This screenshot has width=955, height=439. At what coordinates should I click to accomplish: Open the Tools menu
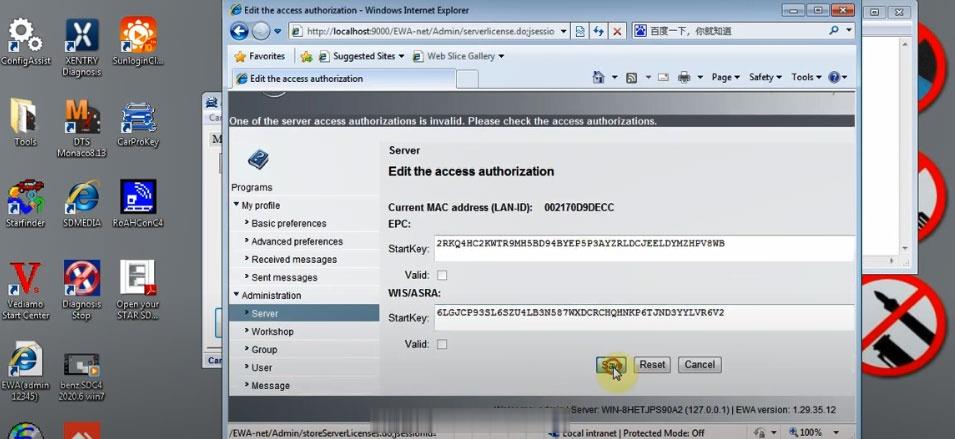click(806, 77)
